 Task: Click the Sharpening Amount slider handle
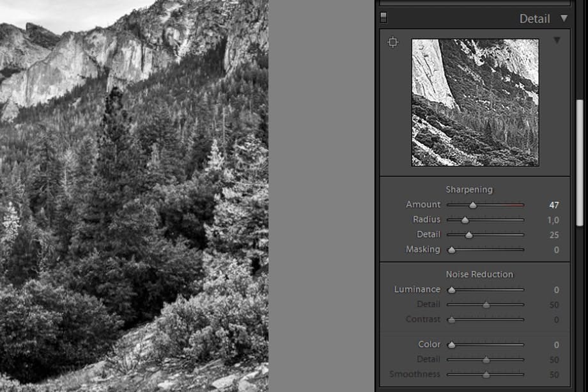[x=473, y=205]
